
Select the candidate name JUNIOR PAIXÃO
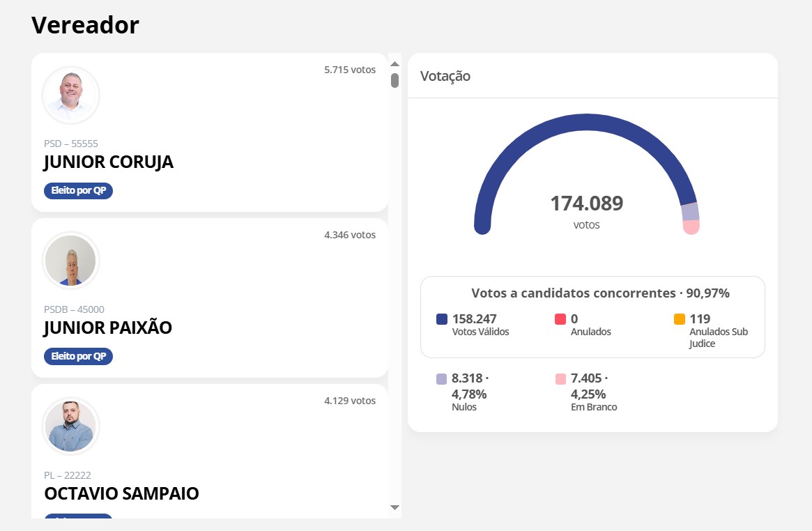point(108,328)
